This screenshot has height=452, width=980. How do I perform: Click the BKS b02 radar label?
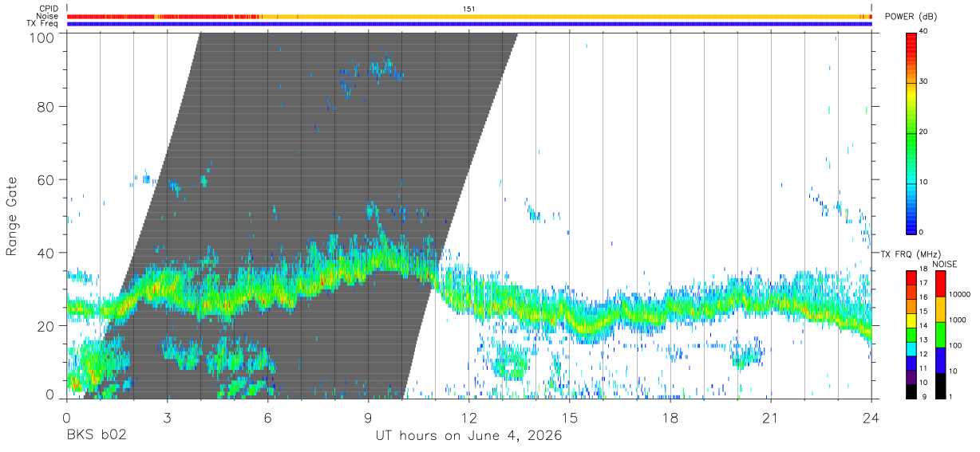coord(96,436)
